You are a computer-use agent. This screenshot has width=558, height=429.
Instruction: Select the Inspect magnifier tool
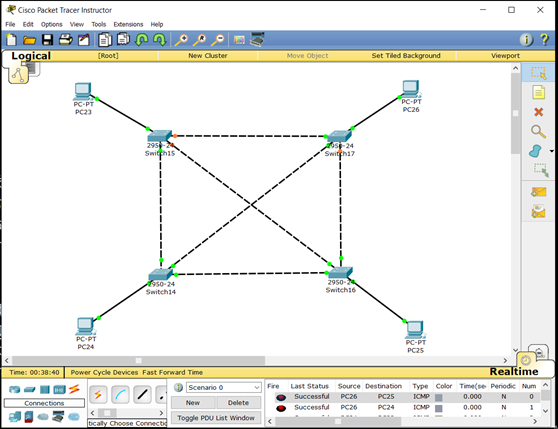pos(538,132)
